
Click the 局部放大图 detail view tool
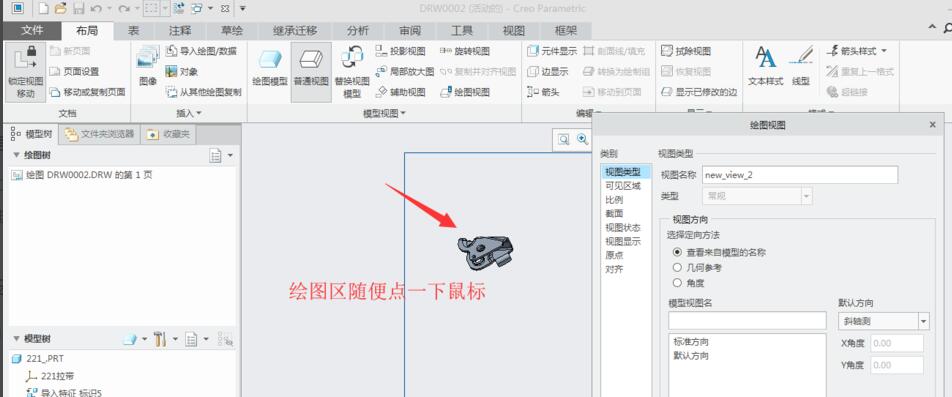[x=404, y=72]
